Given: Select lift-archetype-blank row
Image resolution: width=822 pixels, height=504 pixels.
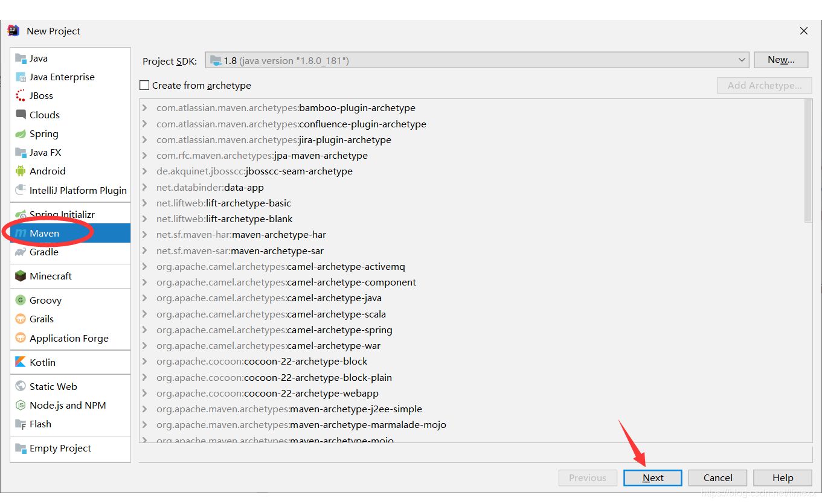Looking at the screenshot, I should (472, 219).
